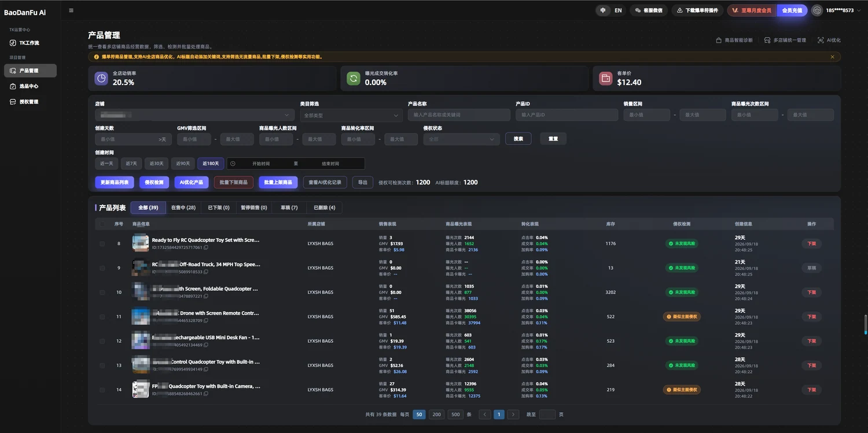Go to the next page arrow
The image size is (868, 433).
513,415
